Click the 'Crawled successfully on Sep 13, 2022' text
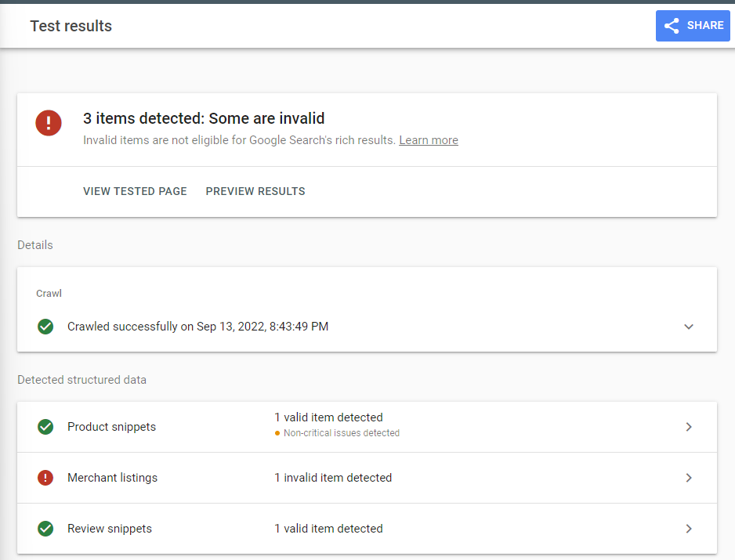 197,327
